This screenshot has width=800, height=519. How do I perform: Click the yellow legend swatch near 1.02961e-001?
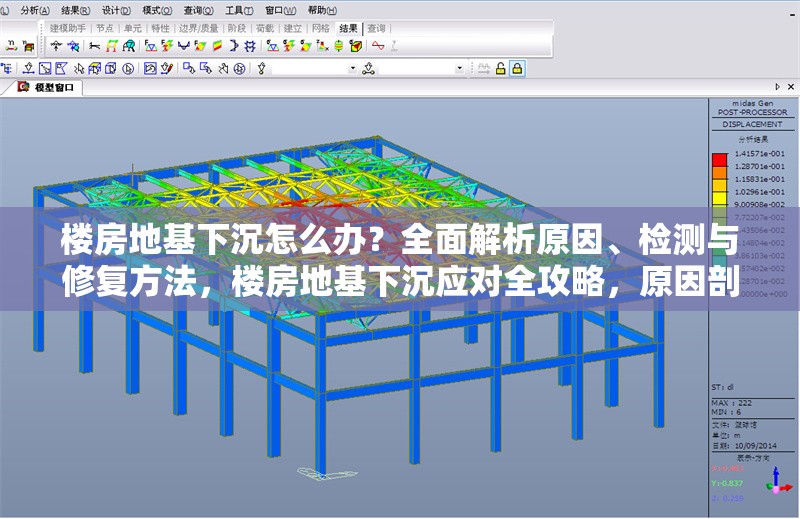tap(720, 198)
